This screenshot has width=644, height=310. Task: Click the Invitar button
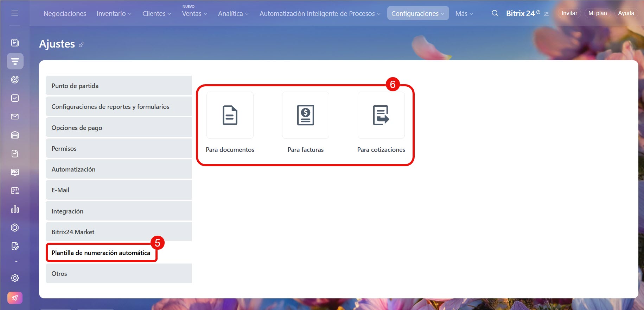pyautogui.click(x=569, y=13)
